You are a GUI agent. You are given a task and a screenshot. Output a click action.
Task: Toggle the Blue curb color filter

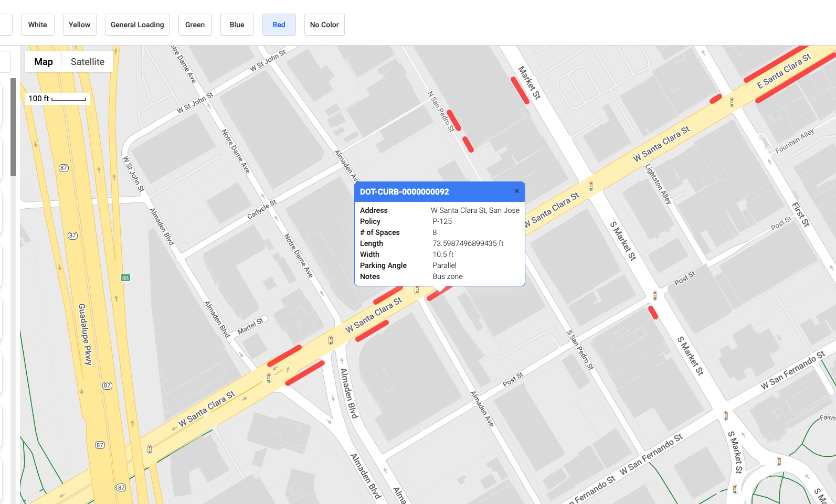[x=237, y=25]
